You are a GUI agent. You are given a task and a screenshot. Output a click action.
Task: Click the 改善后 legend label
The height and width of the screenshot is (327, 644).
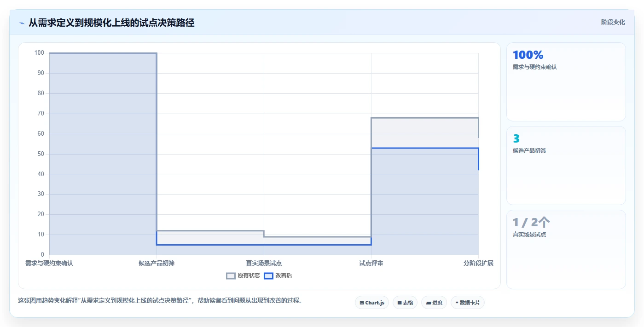[284, 275]
